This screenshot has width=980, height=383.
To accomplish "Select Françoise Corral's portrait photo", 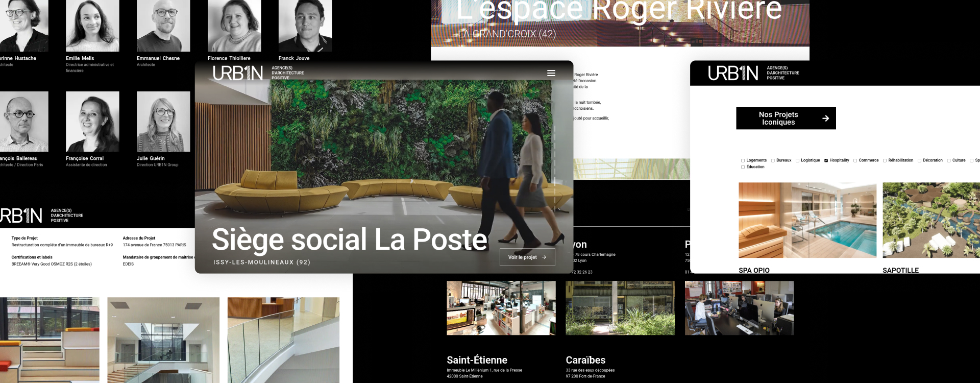I will coord(92,122).
